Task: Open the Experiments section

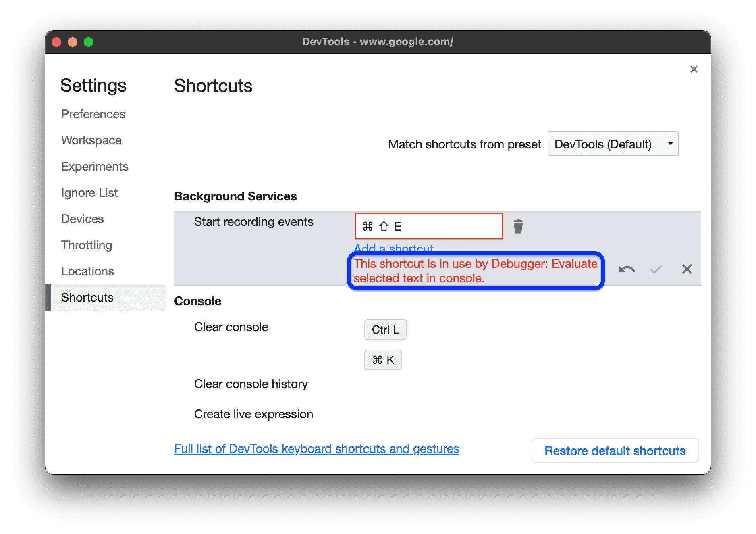Action: tap(95, 166)
